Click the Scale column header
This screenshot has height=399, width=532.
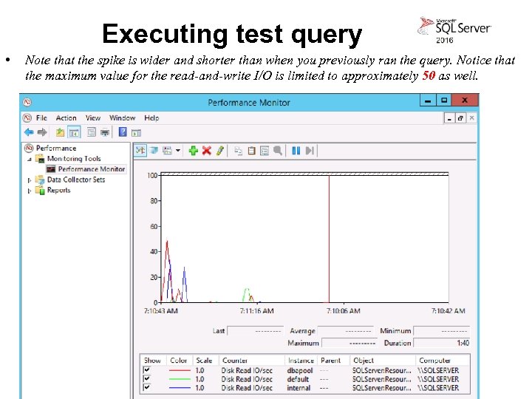[x=205, y=361]
